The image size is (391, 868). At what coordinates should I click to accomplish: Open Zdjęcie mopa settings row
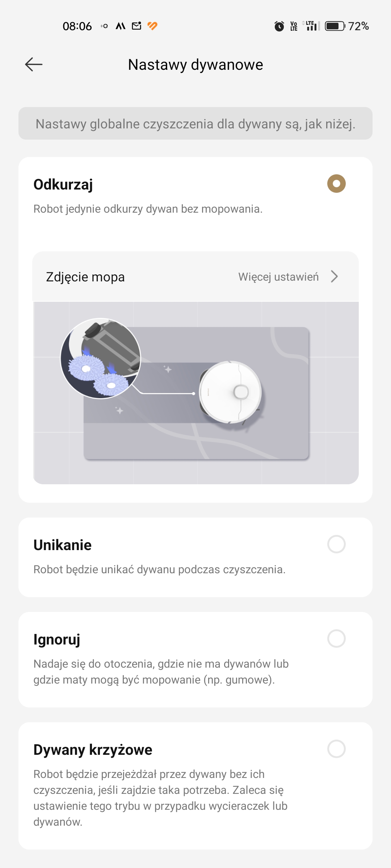click(x=195, y=277)
